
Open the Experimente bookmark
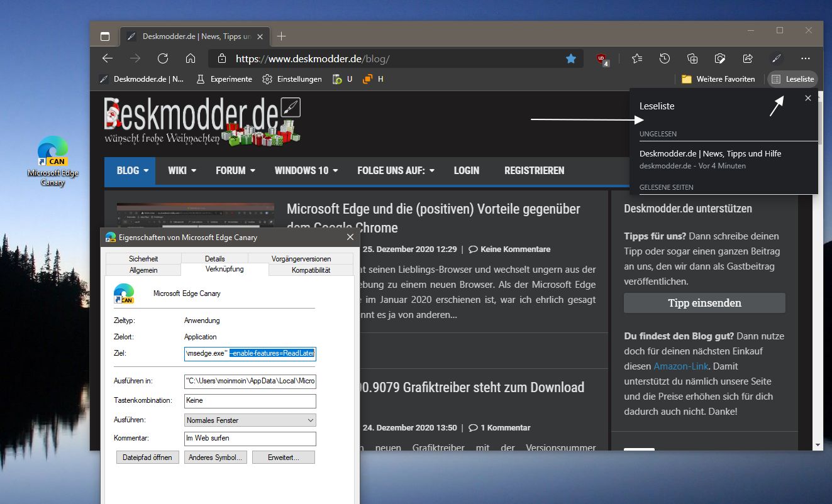point(224,79)
